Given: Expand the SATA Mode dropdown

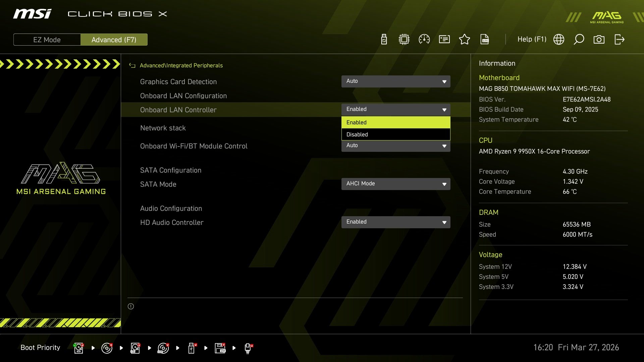Looking at the screenshot, I should coord(396,184).
